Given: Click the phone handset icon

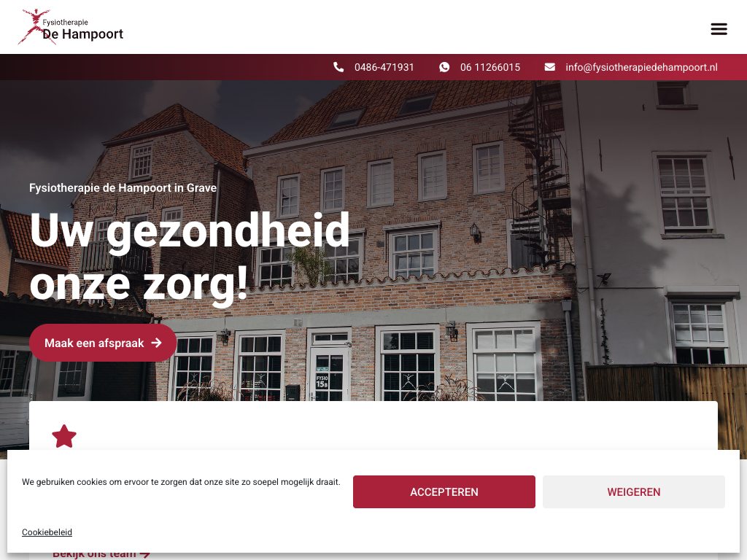Looking at the screenshot, I should [338, 67].
